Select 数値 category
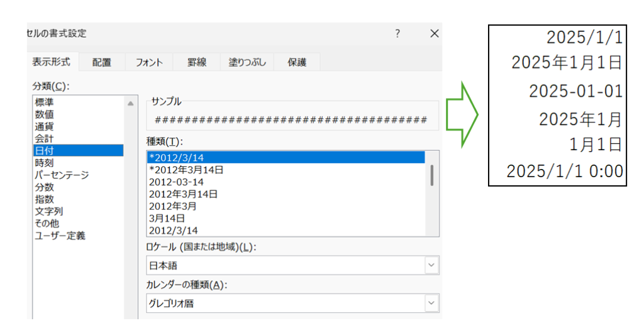This screenshot has height=333, width=644. coord(44,114)
